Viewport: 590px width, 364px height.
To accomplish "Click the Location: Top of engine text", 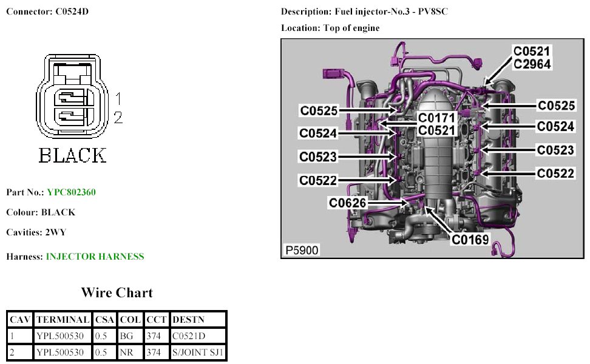I will pos(330,28).
